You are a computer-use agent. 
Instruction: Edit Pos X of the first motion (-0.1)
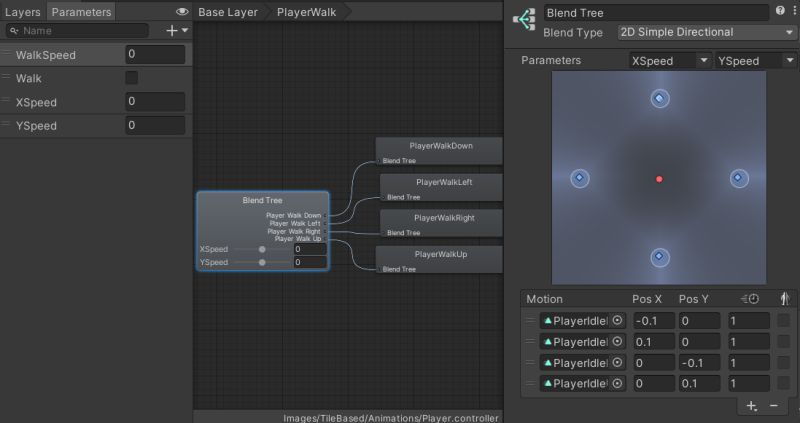[654, 321]
